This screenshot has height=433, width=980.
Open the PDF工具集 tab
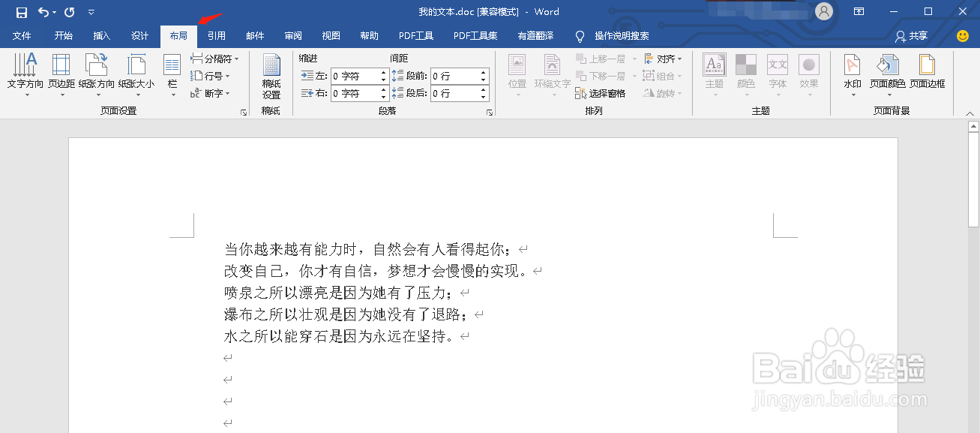(x=475, y=36)
